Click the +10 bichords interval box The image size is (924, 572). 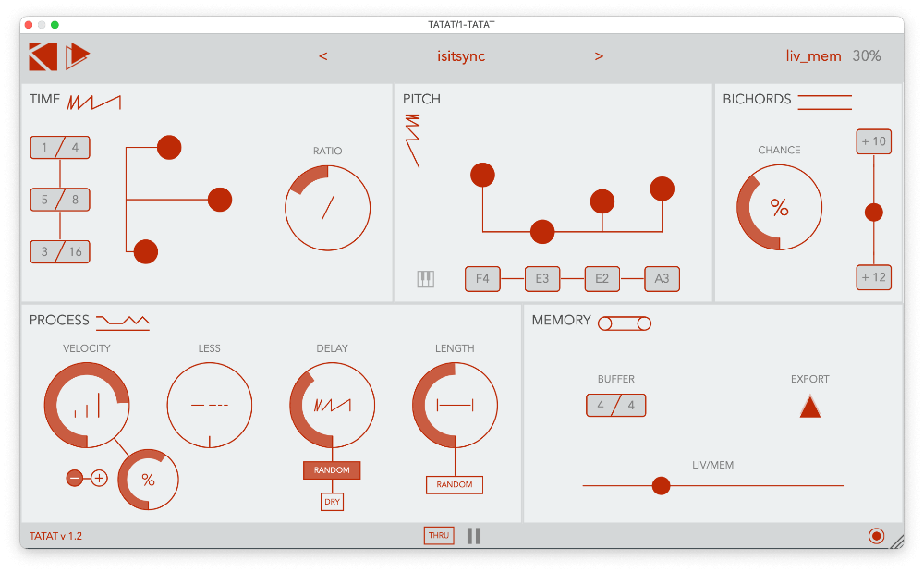coord(873,141)
